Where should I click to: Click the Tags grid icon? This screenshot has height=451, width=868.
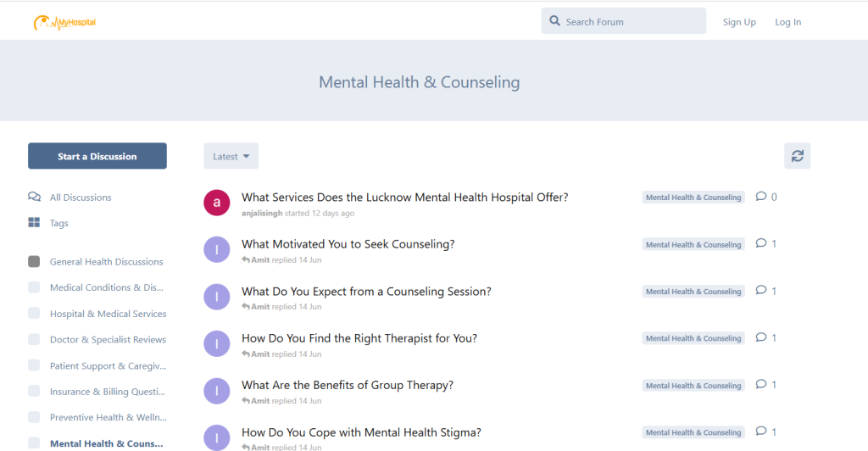pyautogui.click(x=34, y=223)
